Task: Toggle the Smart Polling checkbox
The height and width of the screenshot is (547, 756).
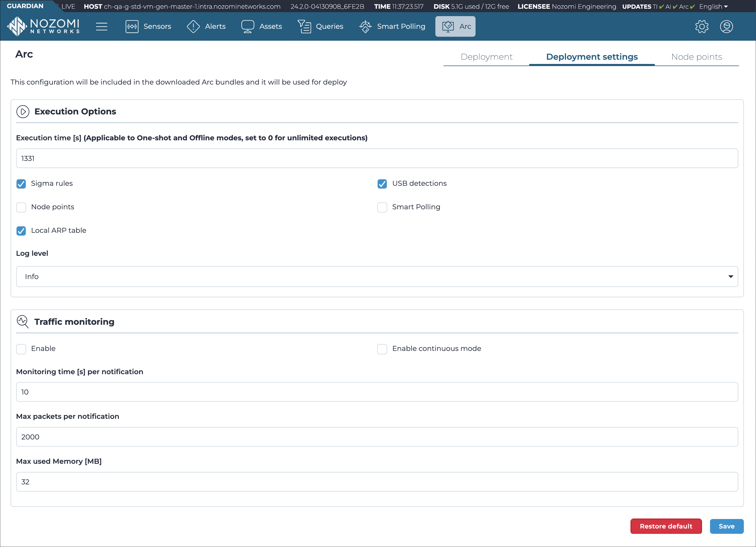Action: 382,207
